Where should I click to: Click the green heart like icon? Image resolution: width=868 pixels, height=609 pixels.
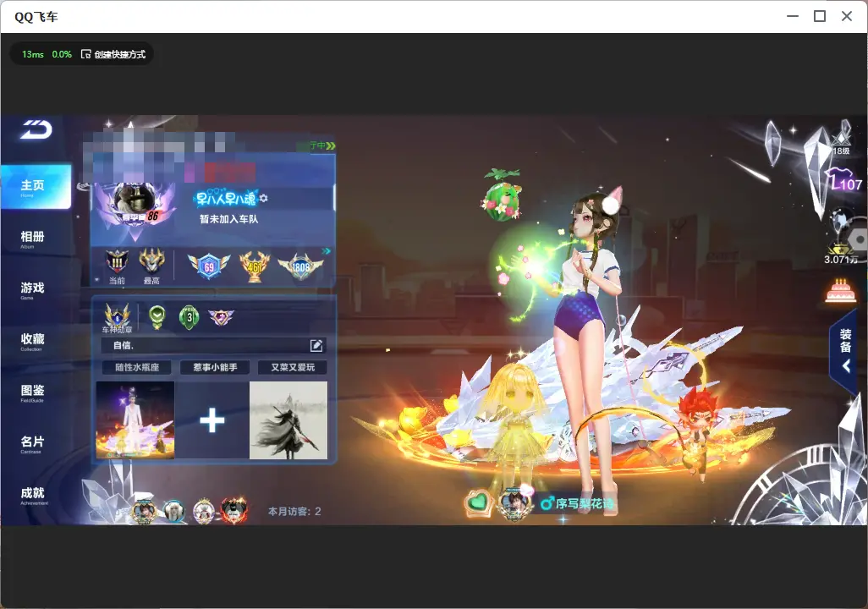click(x=478, y=503)
